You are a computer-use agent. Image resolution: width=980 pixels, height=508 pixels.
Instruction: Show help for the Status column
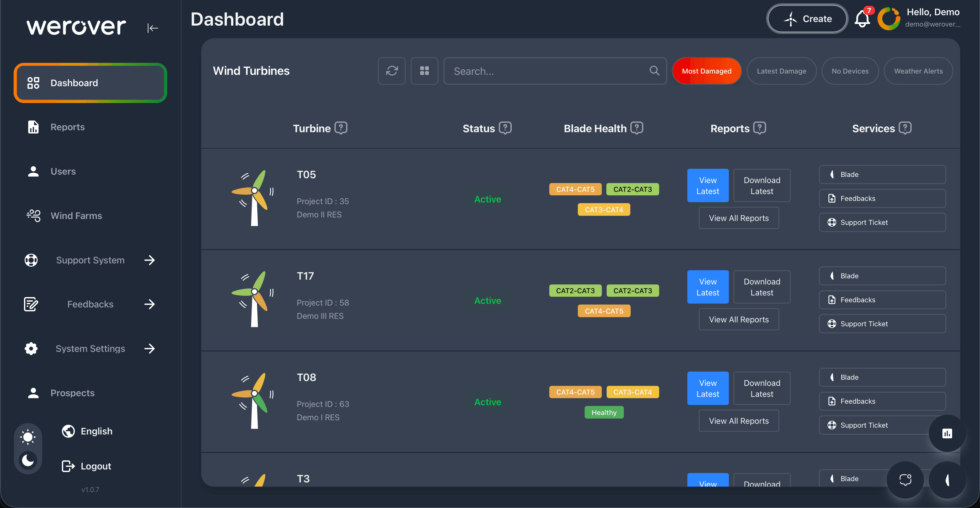click(505, 128)
